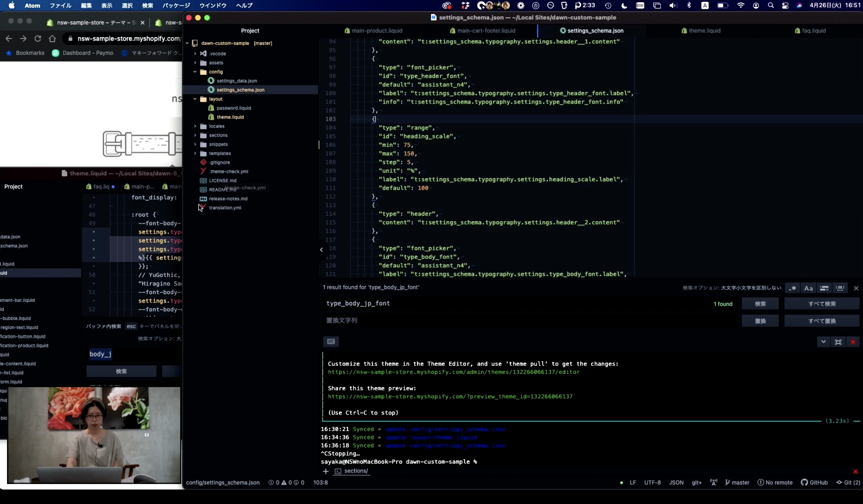The image size is (863, 504).
Task: Toggle whole-word search option button
Action: point(840,288)
